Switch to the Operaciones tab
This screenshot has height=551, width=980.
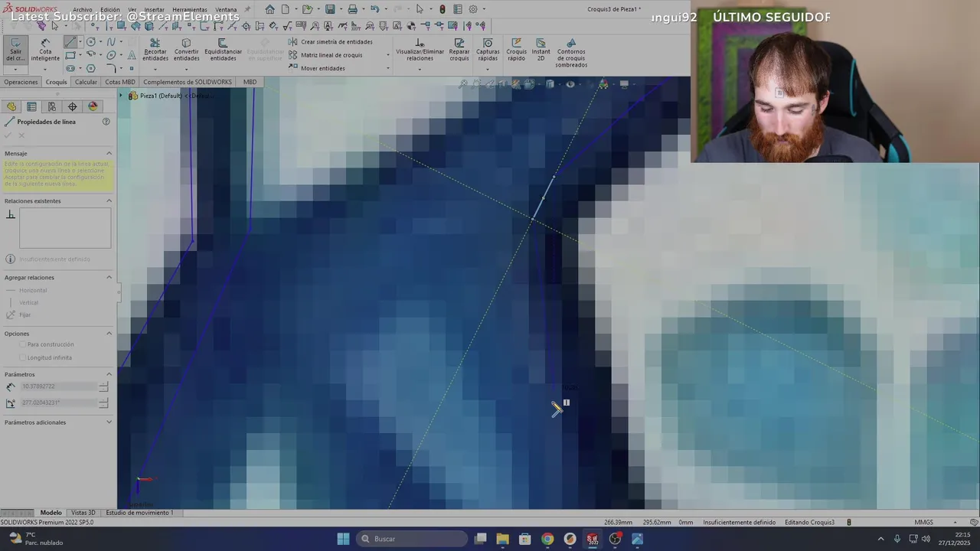[21, 82]
